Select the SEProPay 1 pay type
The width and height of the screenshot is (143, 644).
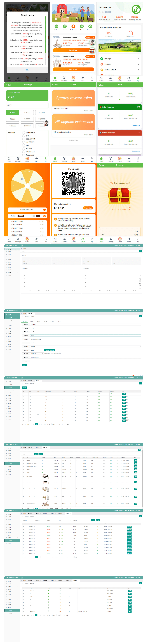tap(24, 133)
